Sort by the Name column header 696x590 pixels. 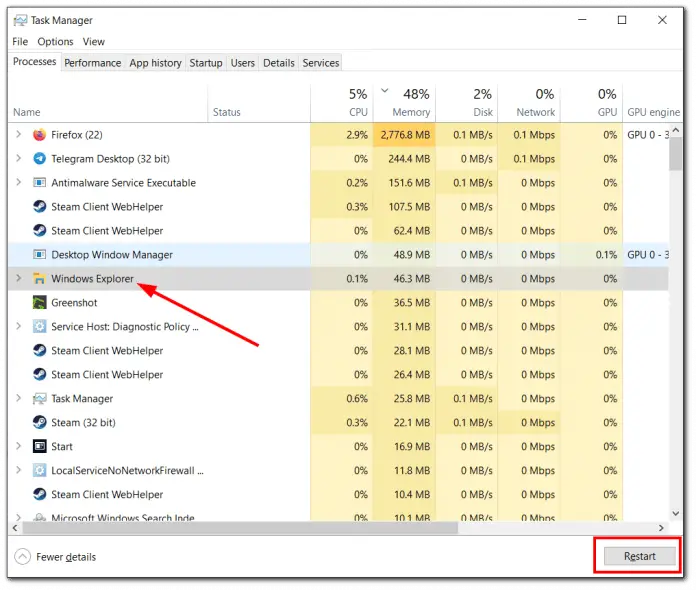107,103
